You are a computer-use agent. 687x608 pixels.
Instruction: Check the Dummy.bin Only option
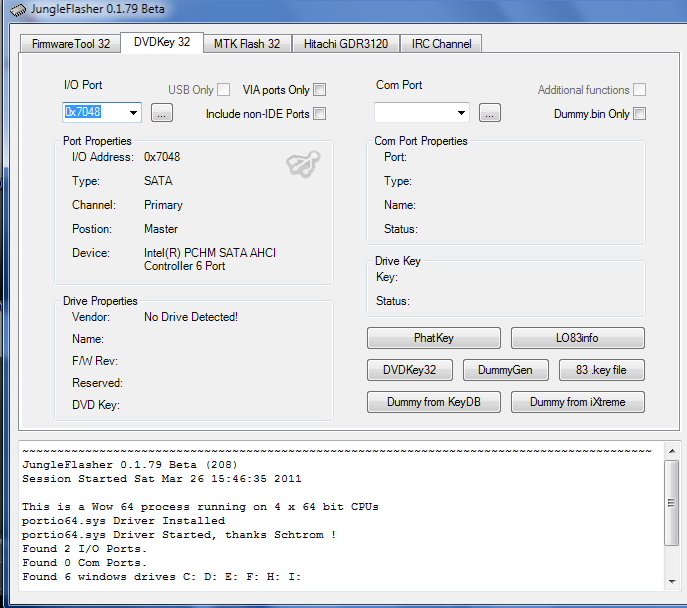click(x=639, y=114)
